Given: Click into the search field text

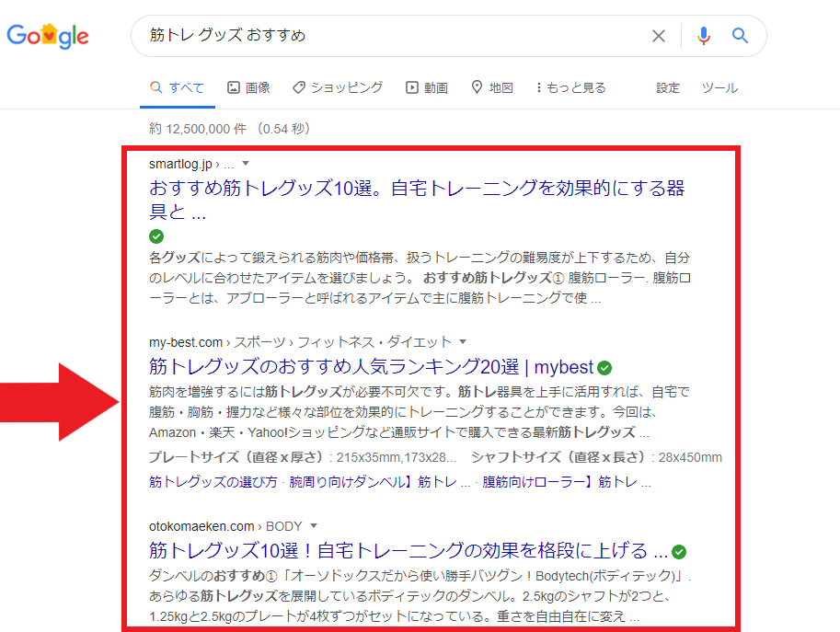Looking at the screenshot, I should [x=227, y=35].
